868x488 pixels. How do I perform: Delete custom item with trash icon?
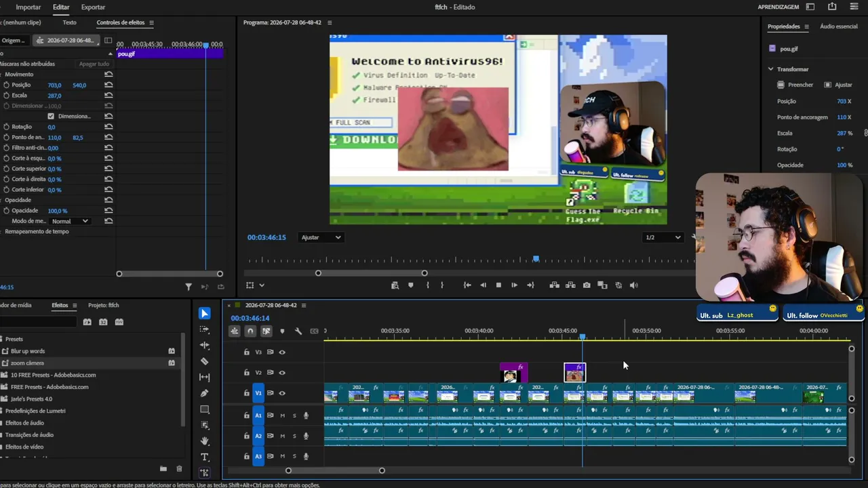tap(179, 468)
